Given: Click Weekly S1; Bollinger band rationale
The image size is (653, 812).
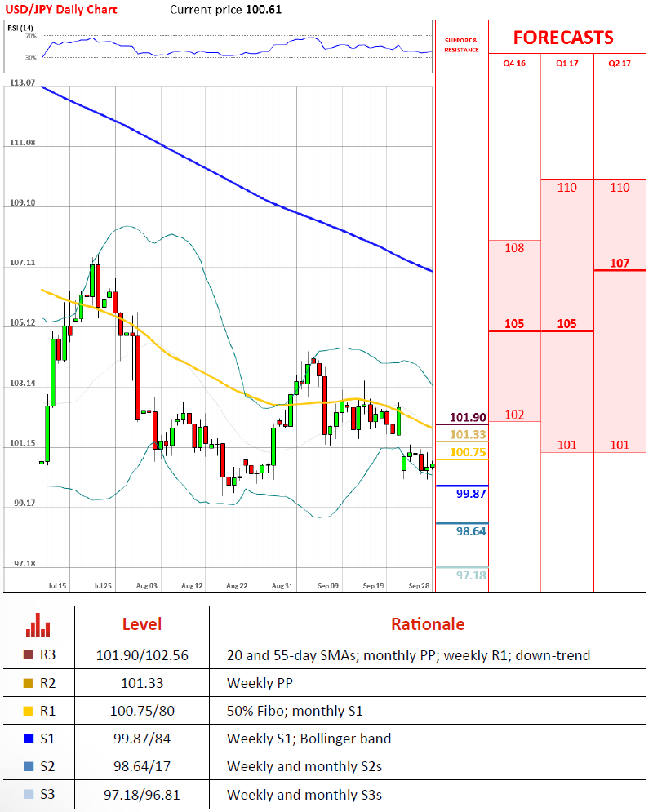Looking at the screenshot, I should coord(309,739).
